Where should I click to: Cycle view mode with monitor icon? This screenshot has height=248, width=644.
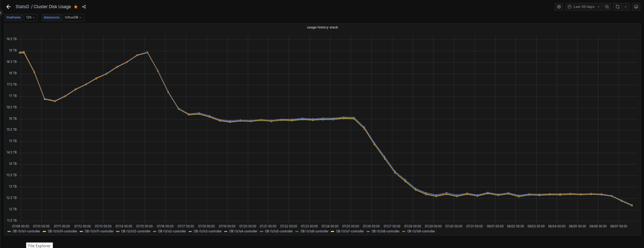click(x=636, y=7)
